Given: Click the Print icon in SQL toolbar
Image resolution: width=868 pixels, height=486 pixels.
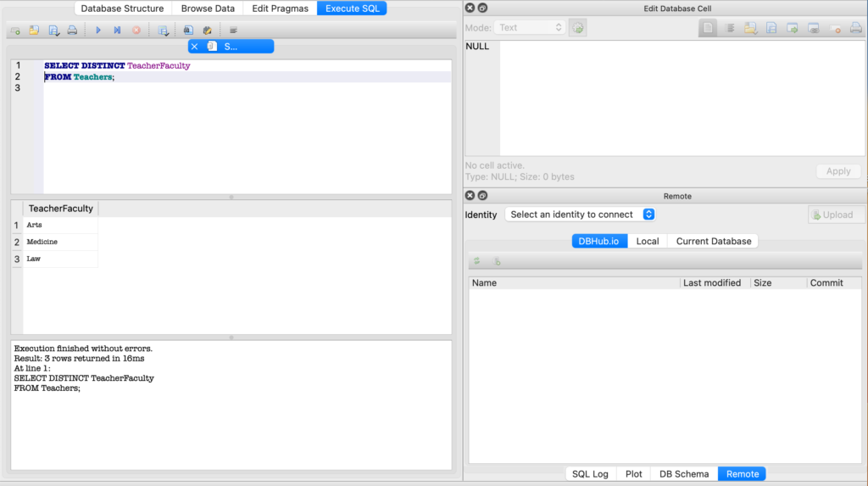Looking at the screenshot, I should [x=72, y=31].
